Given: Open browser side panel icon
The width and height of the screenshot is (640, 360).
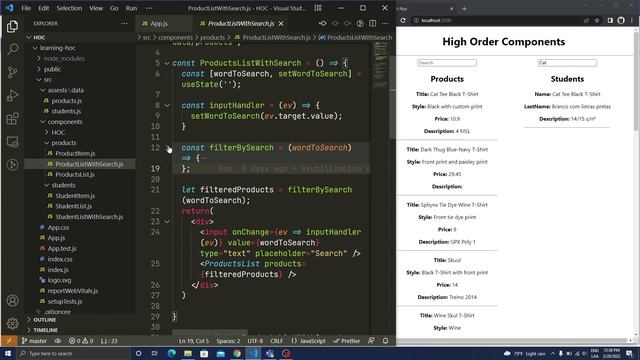Looking at the screenshot, I should [x=610, y=20].
